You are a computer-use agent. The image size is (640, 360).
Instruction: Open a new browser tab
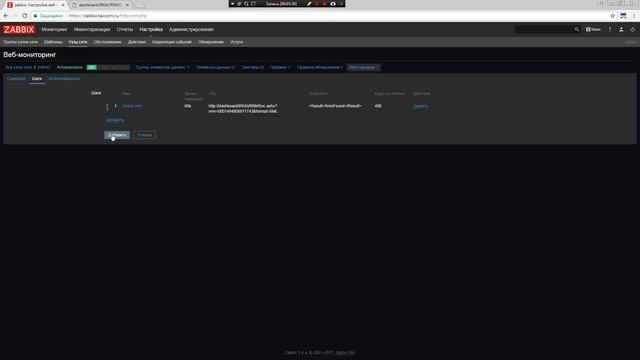(x=139, y=5)
